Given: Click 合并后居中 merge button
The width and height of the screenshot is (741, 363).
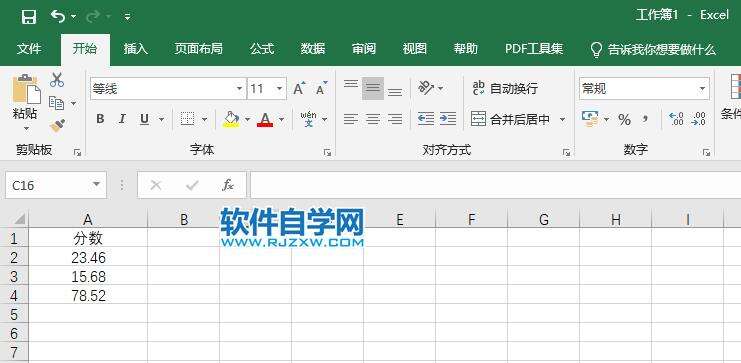Looking at the screenshot, I should (511, 120).
